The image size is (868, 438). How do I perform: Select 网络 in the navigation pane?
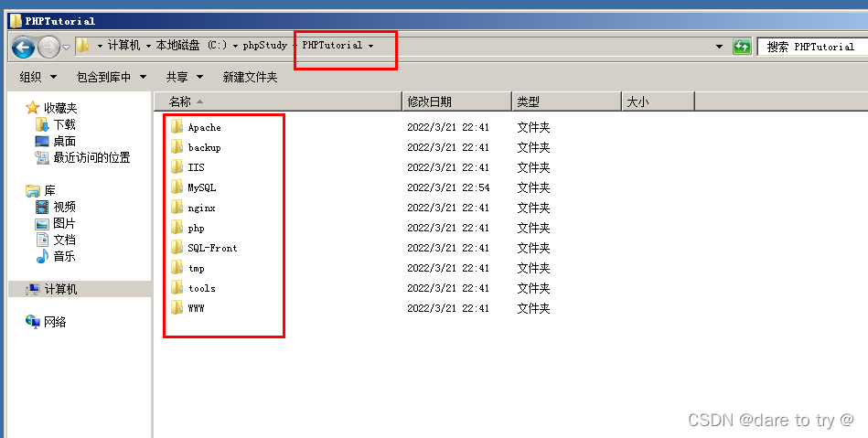coord(46,322)
